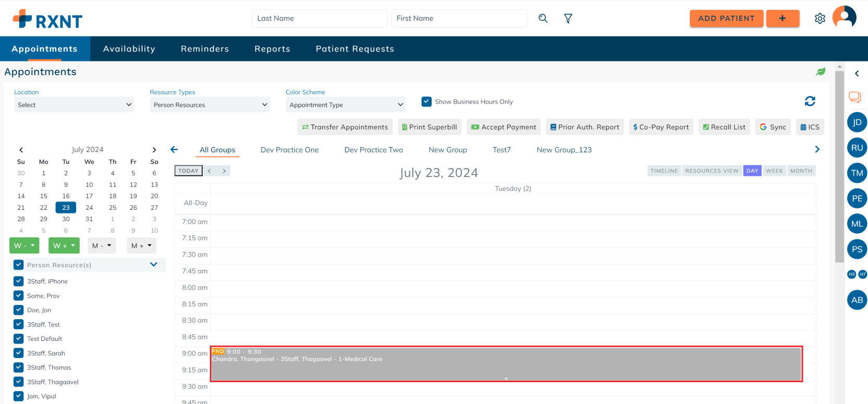Click the refresh calendar icon
The height and width of the screenshot is (404, 868).
tap(810, 101)
